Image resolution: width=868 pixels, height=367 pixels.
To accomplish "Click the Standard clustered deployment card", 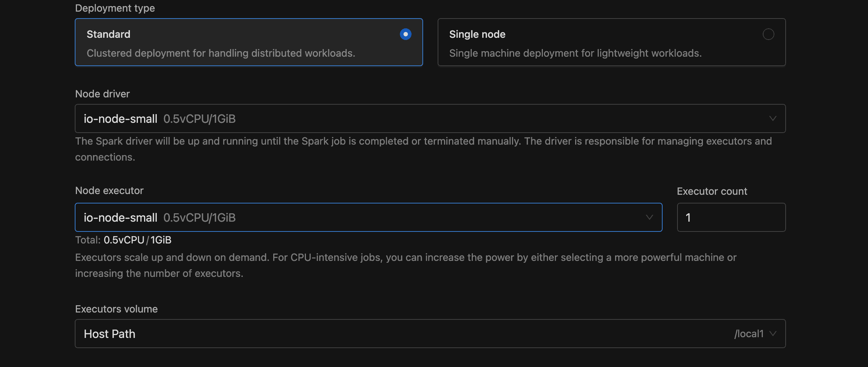I will pyautogui.click(x=249, y=42).
